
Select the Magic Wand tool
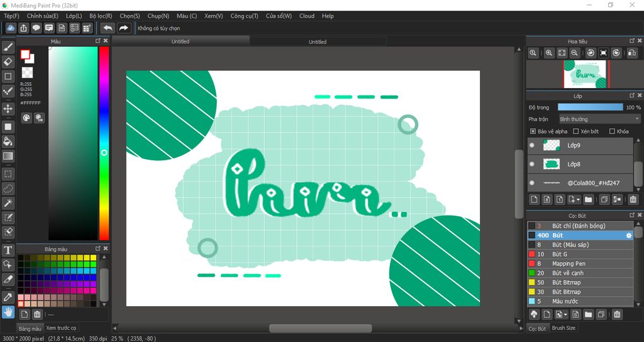pyautogui.click(x=8, y=203)
